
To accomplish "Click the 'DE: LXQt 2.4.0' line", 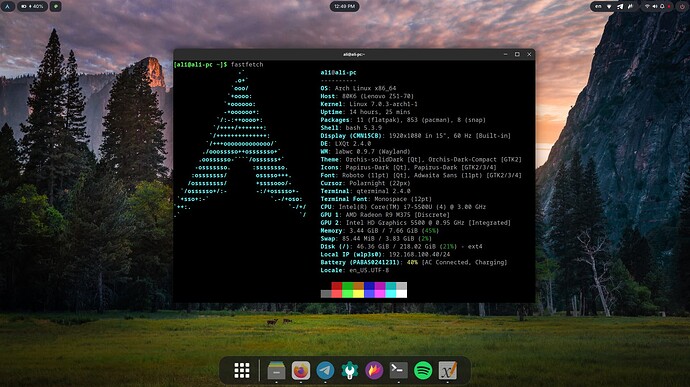I will [345, 144].
